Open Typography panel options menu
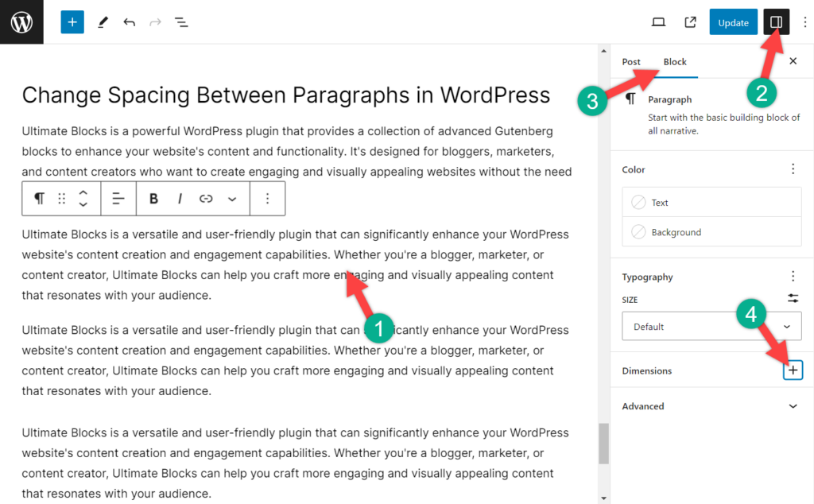 pyautogui.click(x=793, y=276)
